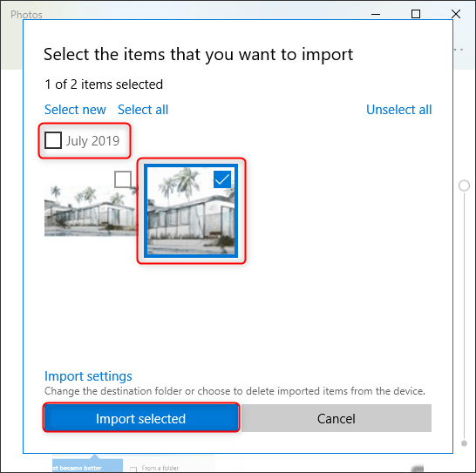Cancel the import dialog

click(337, 418)
